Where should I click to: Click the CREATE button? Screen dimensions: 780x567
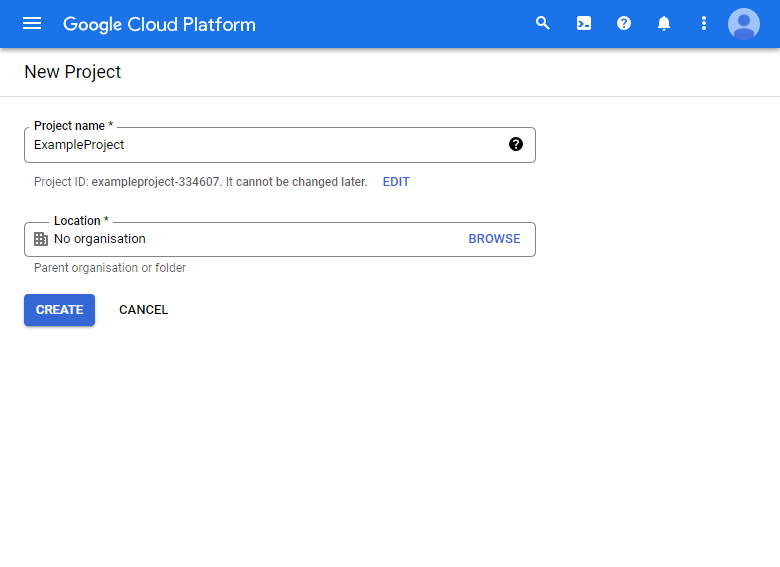click(x=59, y=310)
